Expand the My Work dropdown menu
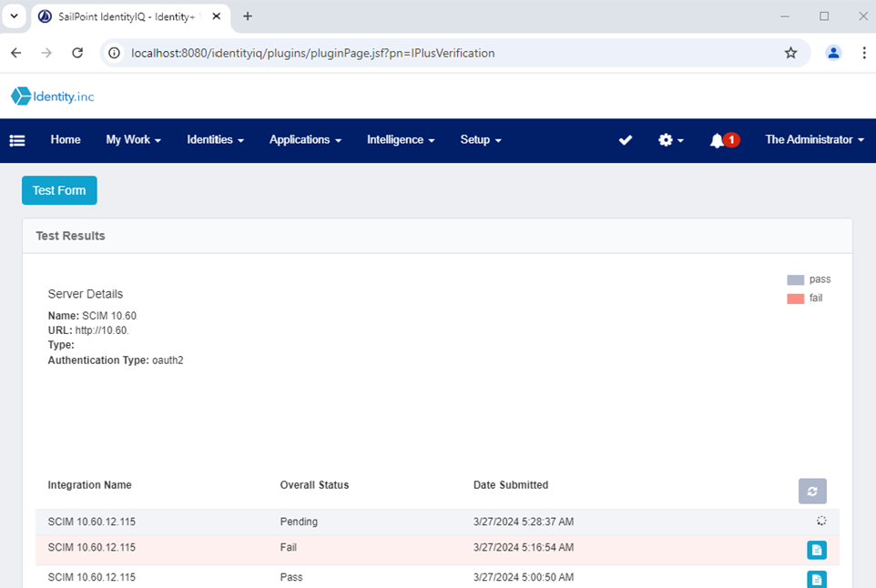Image resolution: width=876 pixels, height=588 pixels. [133, 140]
